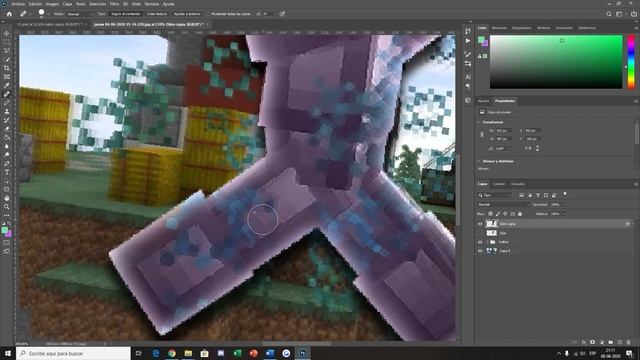Choose Según el contenido type

(x=126, y=14)
